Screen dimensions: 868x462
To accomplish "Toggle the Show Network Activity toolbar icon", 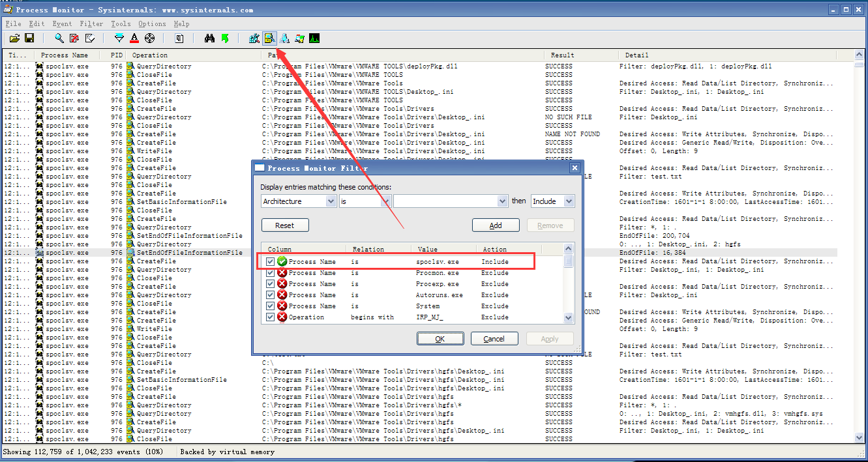I will coord(284,38).
